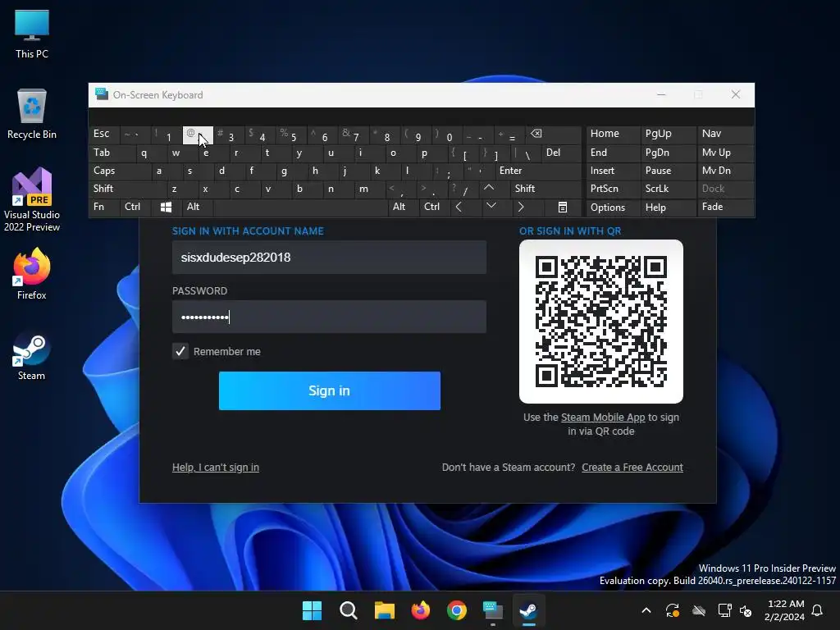Open File Explorer from taskbar

pos(384,610)
